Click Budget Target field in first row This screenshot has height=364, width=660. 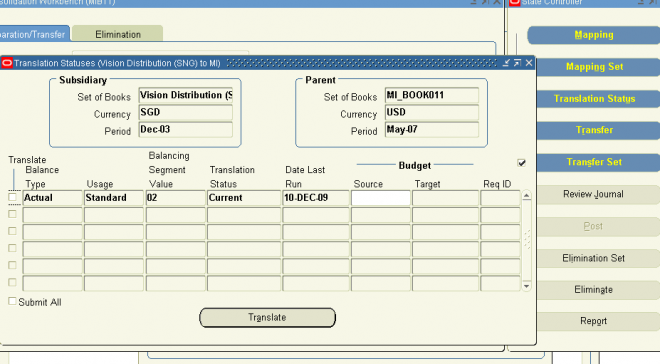tap(445, 198)
